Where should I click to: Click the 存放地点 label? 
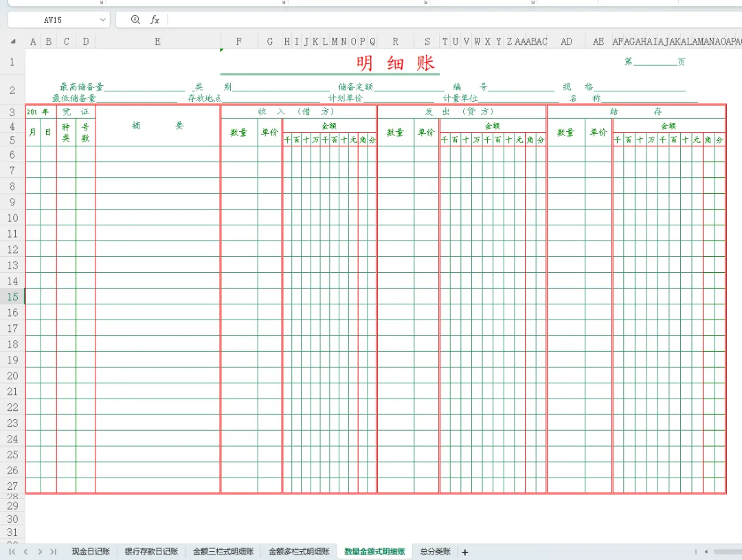point(205,98)
